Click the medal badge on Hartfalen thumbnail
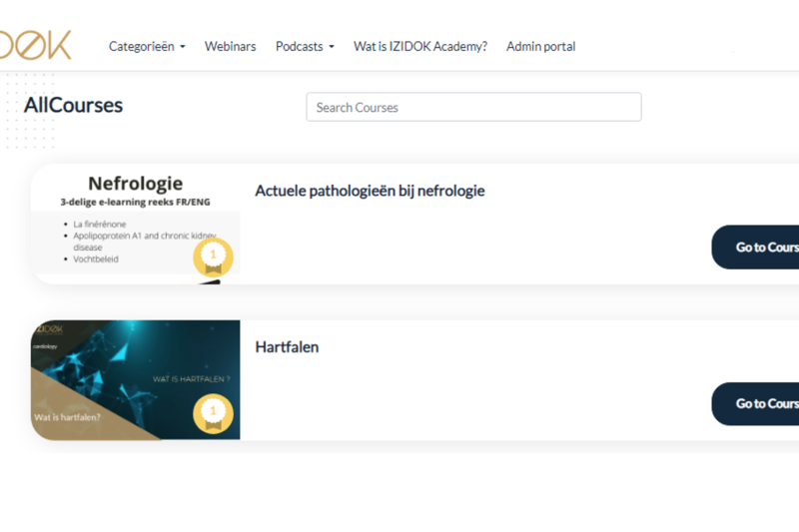This screenshot has width=799, height=532. pos(212,412)
